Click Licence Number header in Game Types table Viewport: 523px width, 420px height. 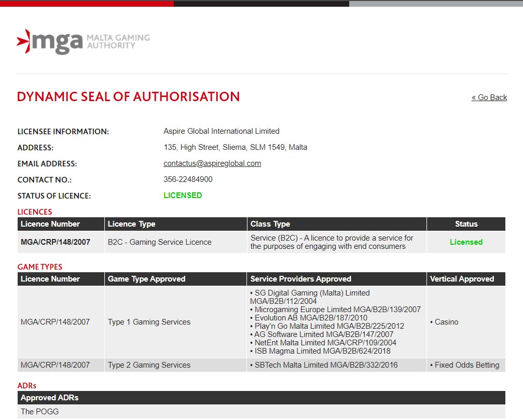click(x=61, y=279)
